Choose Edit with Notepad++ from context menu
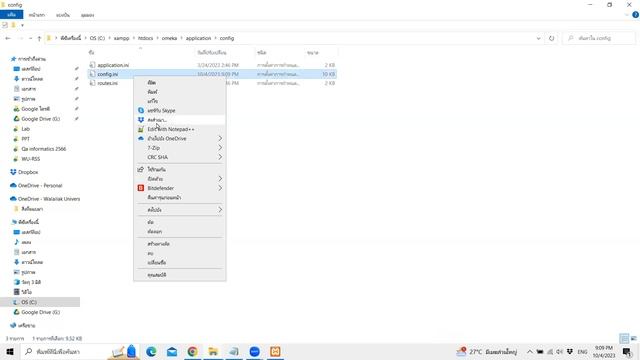 180,129
